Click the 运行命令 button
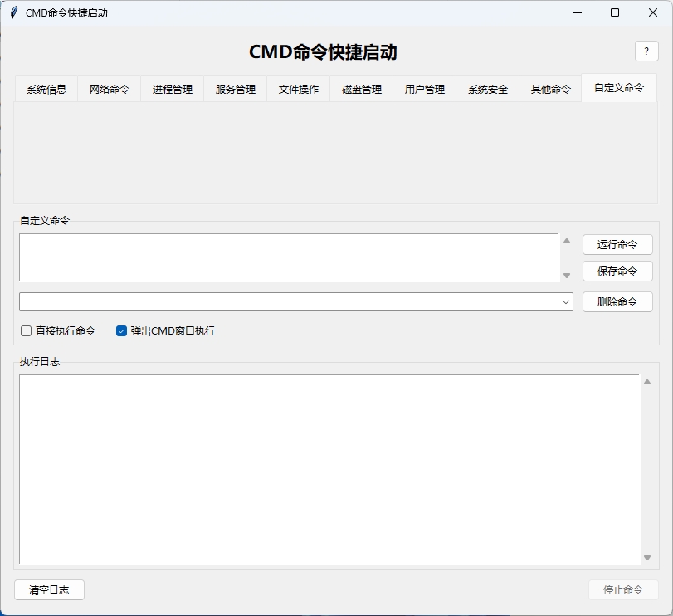The width and height of the screenshot is (673, 616). pos(617,244)
